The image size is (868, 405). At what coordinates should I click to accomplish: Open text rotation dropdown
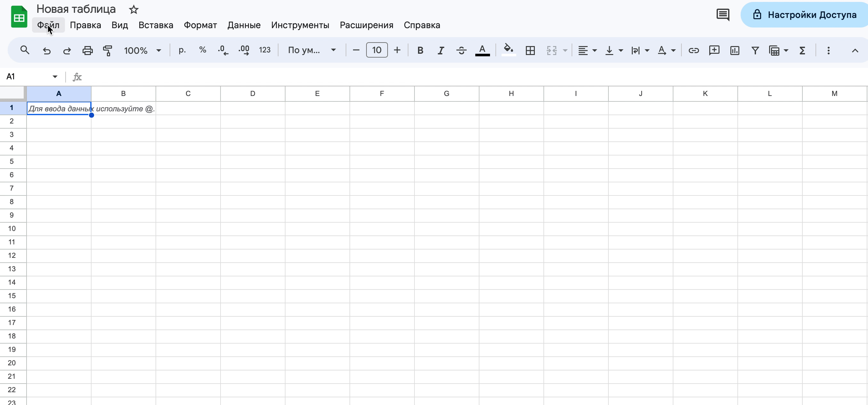[666, 51]
